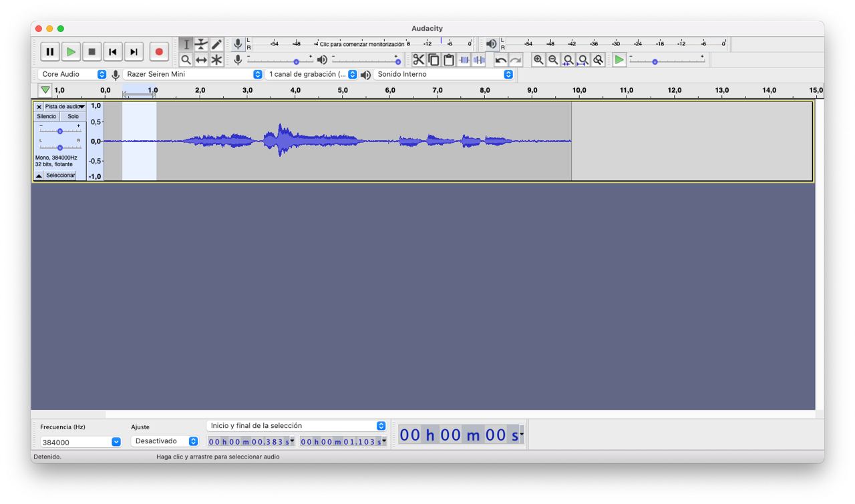Set the track pan L/R slider
This screenshot has height=504, width=855.
click(x=60, y=146)
